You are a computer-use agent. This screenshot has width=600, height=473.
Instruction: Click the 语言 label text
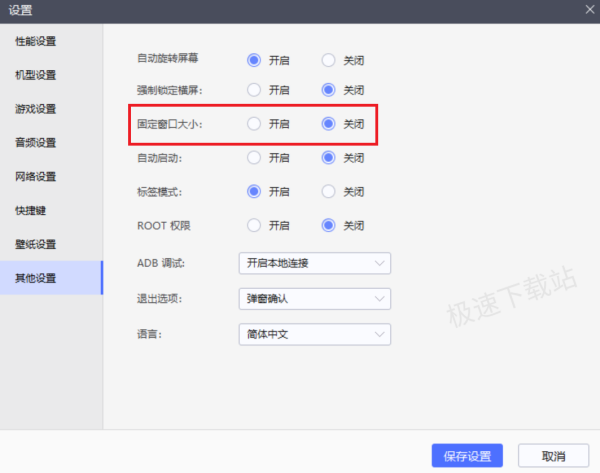pos(149,334)
